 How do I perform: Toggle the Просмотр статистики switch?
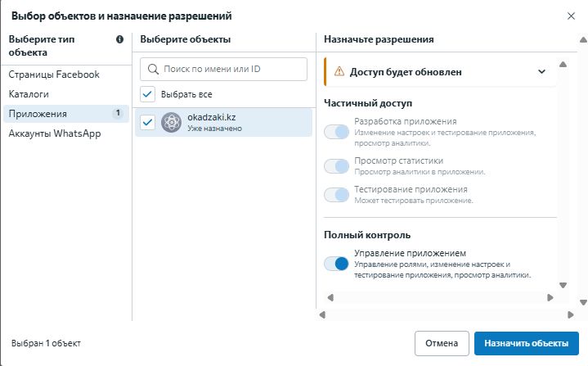click(x=336, y=166)
